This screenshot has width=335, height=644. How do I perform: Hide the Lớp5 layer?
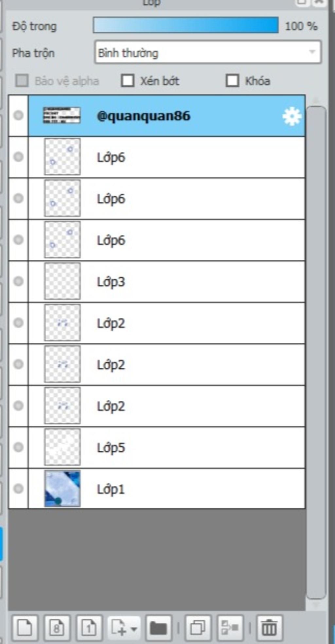click(18, 447)
